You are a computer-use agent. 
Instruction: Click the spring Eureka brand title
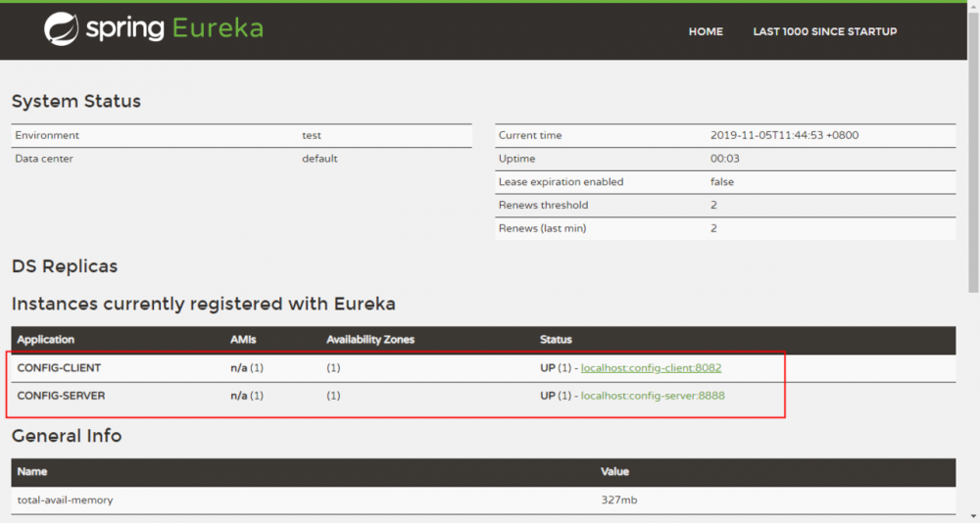click(x=174, y=28)
